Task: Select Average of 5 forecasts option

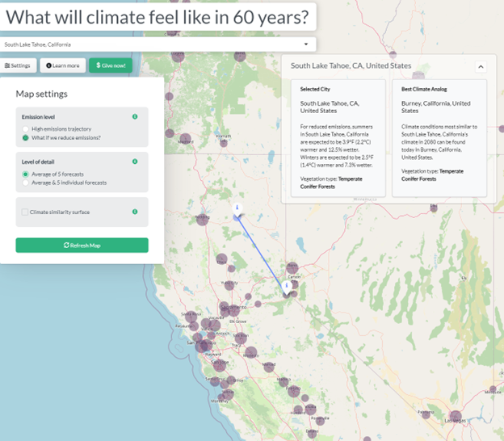Action: coord(25,174)
